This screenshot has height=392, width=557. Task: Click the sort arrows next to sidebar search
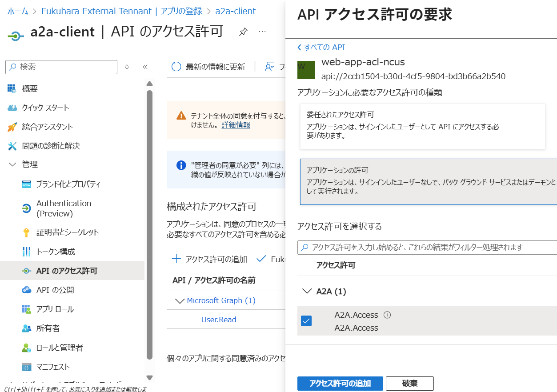point(127,67)
